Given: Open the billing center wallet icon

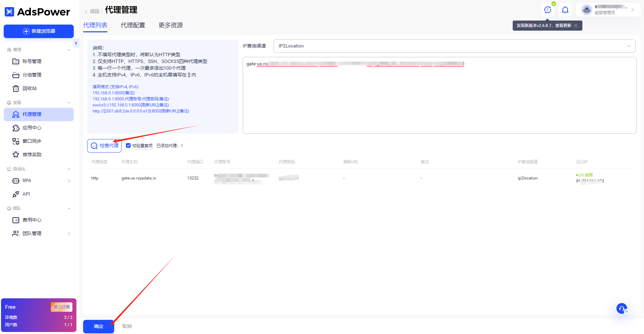Looking at the screenshot, I should tap(16, 220).
